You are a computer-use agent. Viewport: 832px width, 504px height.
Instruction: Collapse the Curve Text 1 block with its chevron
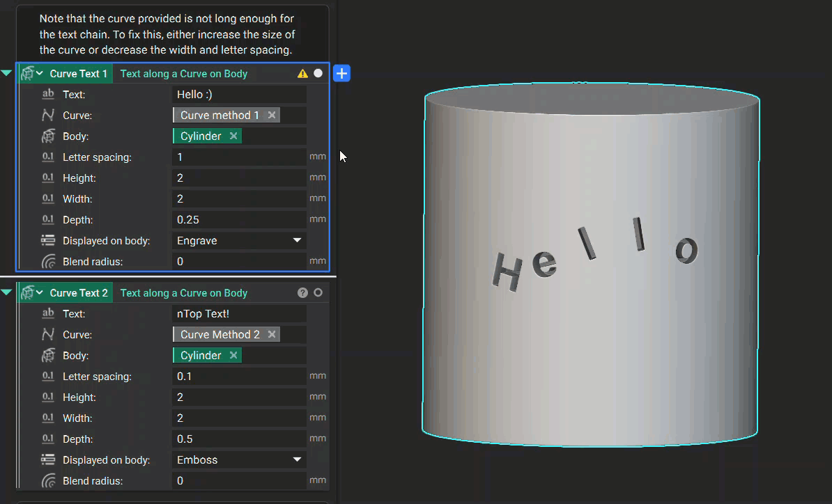click(x=7, y=72)
